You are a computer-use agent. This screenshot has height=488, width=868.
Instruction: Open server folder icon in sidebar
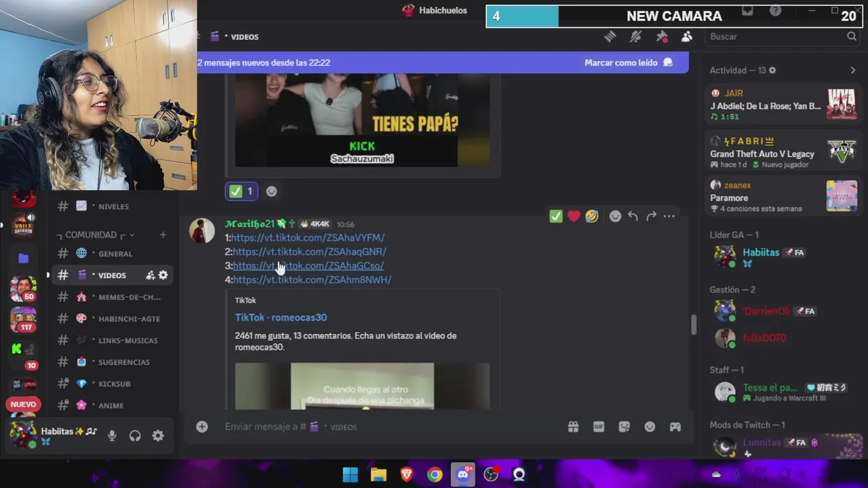(23, 258)
